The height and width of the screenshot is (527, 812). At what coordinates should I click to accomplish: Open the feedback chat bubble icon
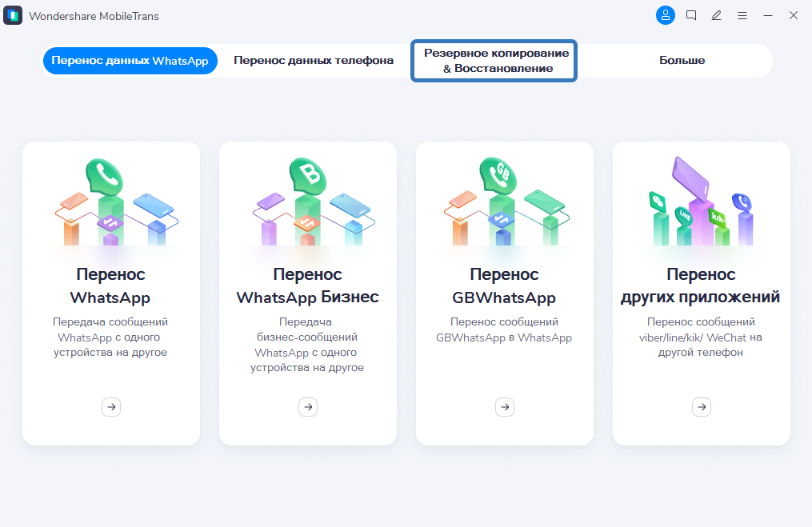point(691,15)
